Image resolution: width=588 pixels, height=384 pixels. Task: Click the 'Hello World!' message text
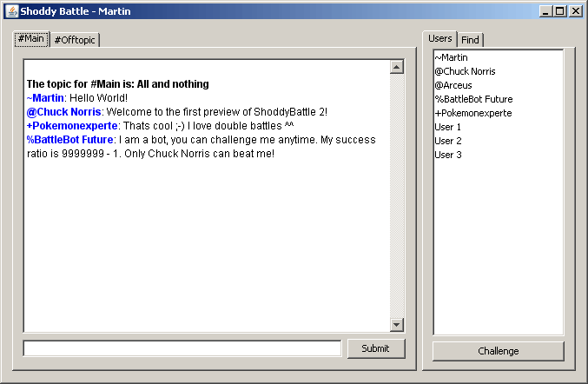pyautogui.click(x=99, y=98)
